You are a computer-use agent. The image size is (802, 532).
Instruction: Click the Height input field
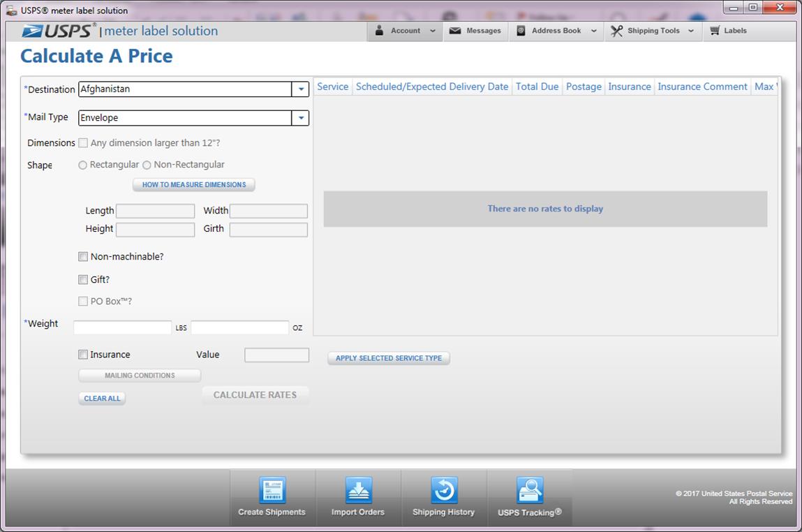point(156,230)
